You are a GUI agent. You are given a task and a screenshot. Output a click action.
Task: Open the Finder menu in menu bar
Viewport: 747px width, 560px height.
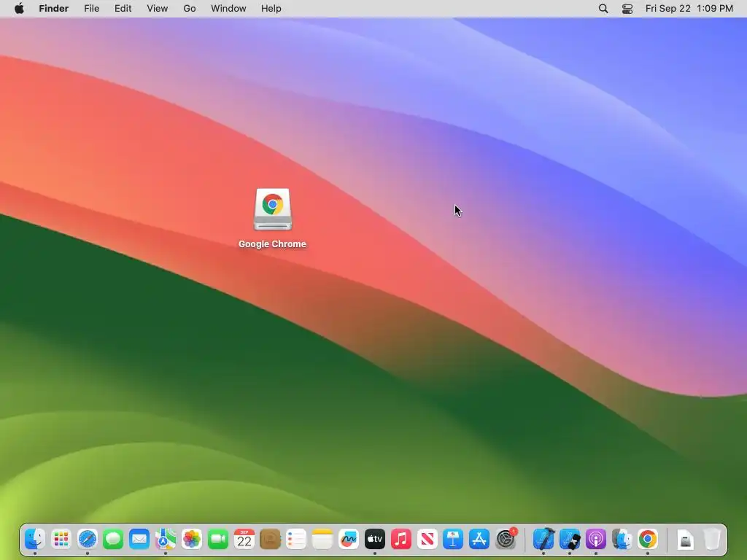(54, 9)
